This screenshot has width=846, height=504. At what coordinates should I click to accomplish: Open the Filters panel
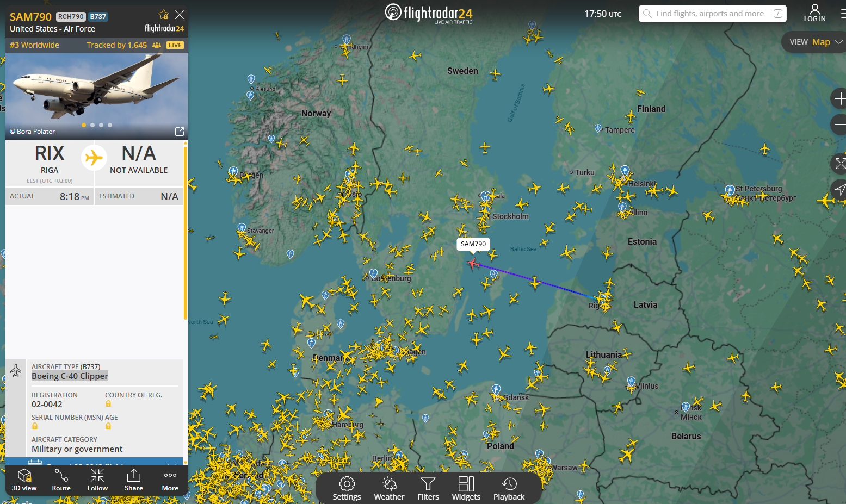[428, 488]
